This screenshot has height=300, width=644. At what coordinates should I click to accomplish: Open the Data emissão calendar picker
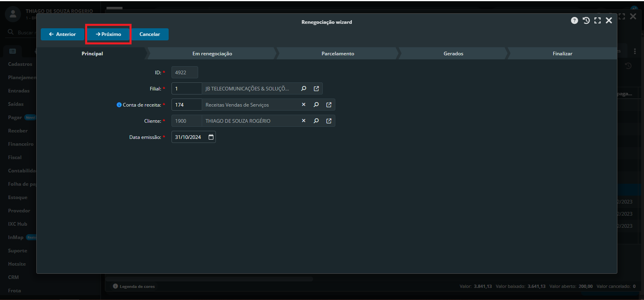tap(211, 137)
